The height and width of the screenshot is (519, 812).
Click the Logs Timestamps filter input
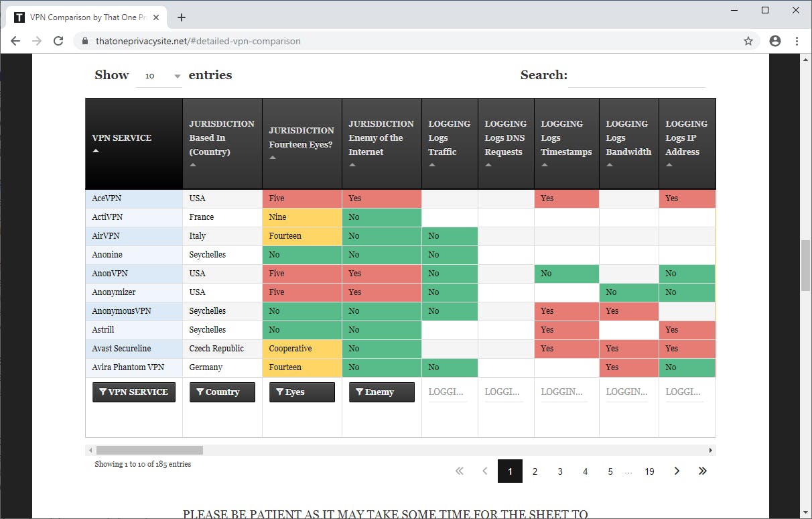point(563,392)
